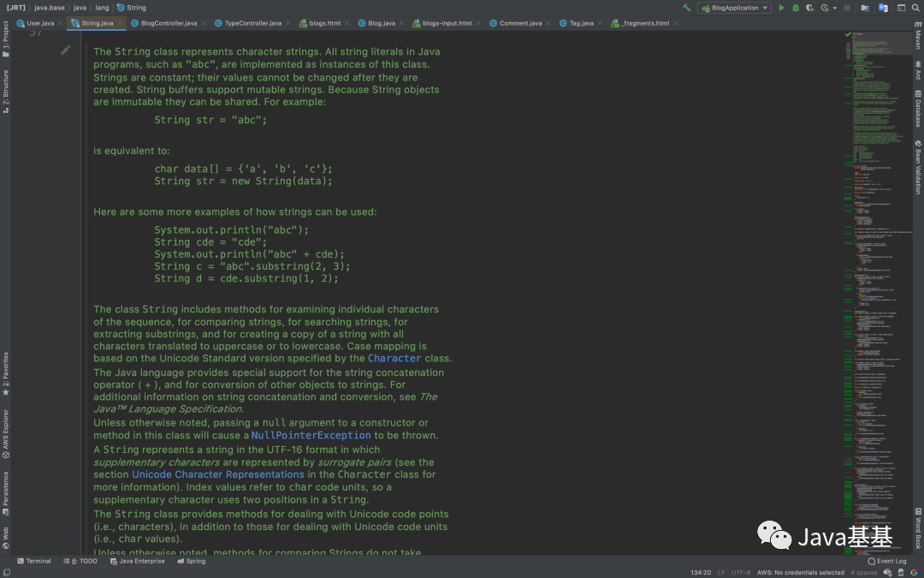Open the Run Anything icon
Viewport: 924px width, 578px height.
901,8
